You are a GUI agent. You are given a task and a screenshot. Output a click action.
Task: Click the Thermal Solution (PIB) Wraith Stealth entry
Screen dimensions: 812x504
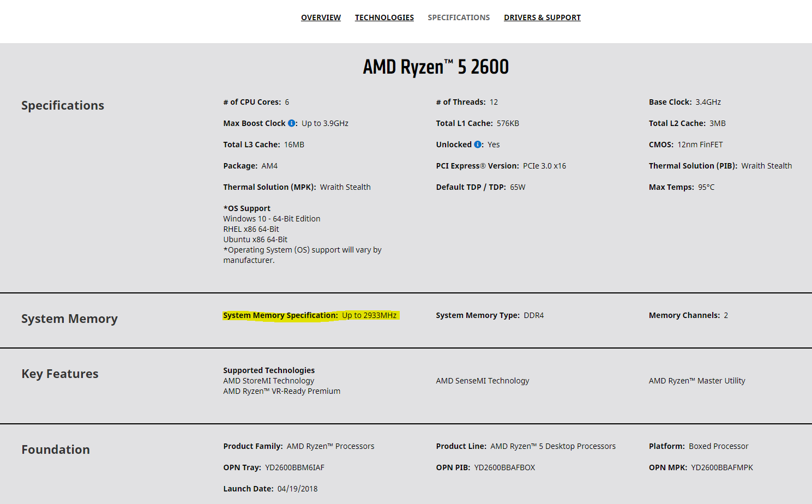click(x=720, y=166)
